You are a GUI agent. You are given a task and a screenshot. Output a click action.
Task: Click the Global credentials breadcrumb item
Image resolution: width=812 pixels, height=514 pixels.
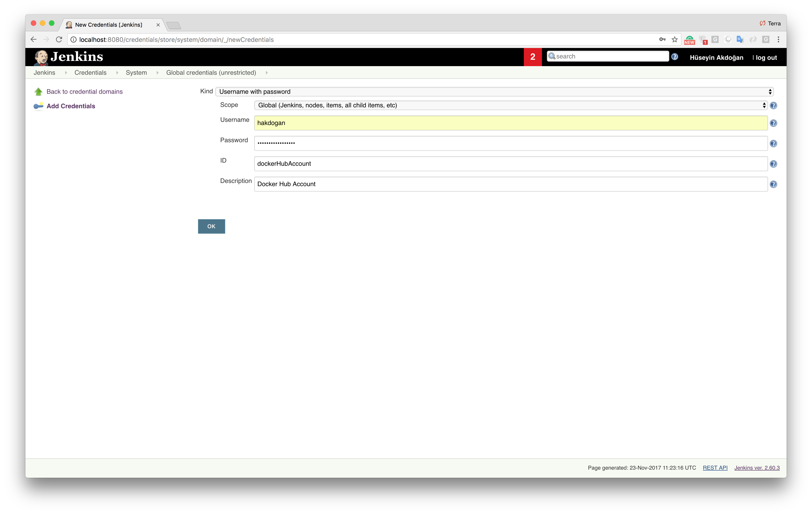click(x=211, y=72)
